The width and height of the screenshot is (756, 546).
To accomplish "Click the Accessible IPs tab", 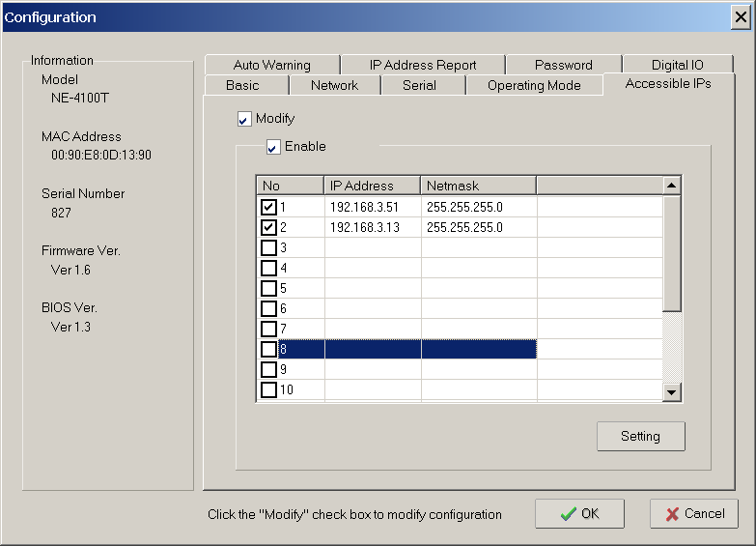I will [x=668, y=83].
